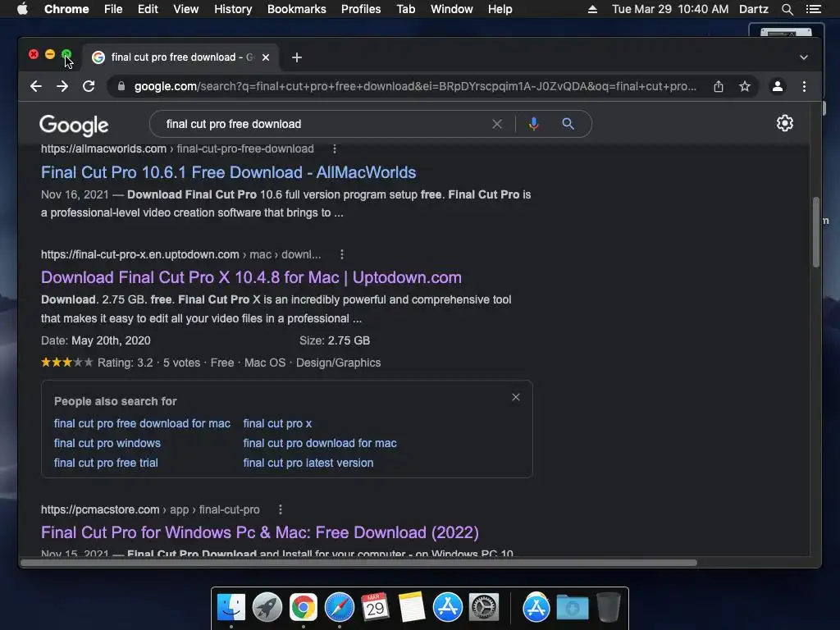This screenshot has height=630, width=840.
Task: Dismiss the People also search for box
Action: (516, 397)
